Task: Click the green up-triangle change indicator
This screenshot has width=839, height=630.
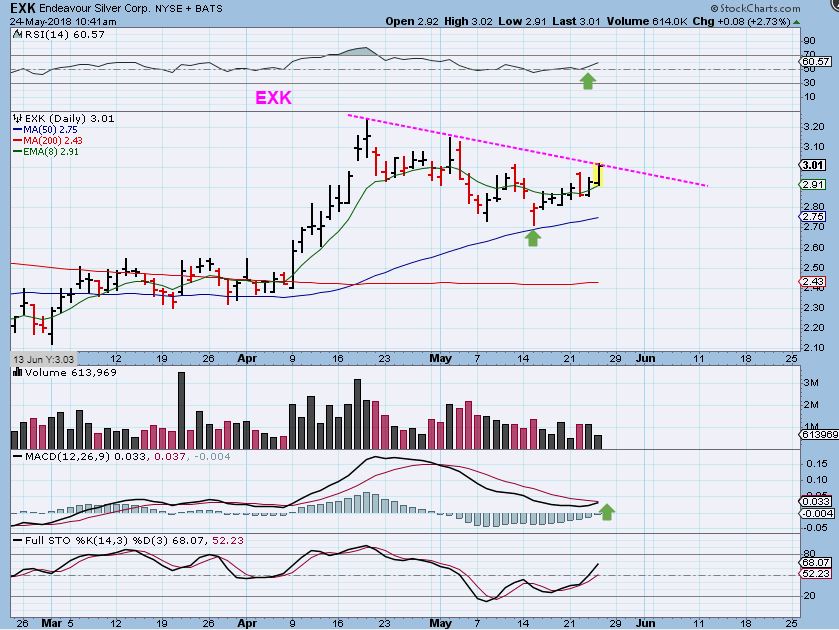Action: point(797,22)
